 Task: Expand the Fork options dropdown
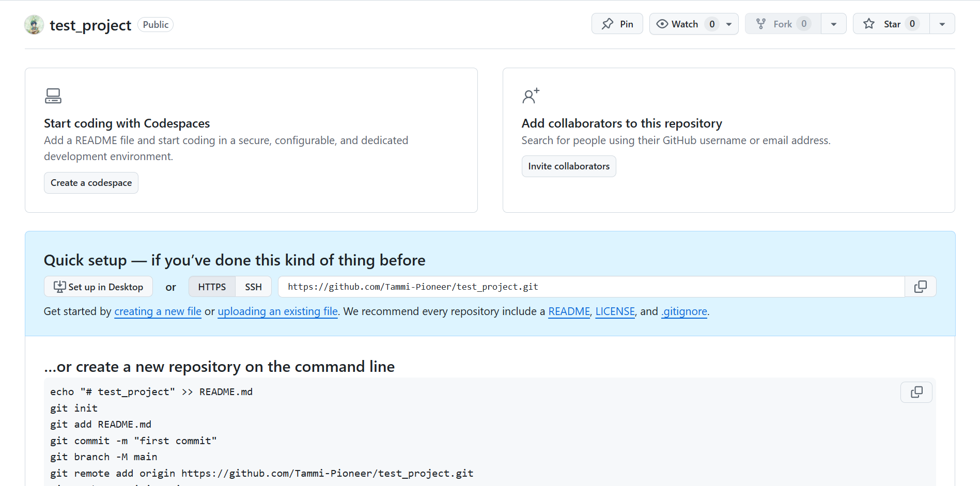(834, 24)
